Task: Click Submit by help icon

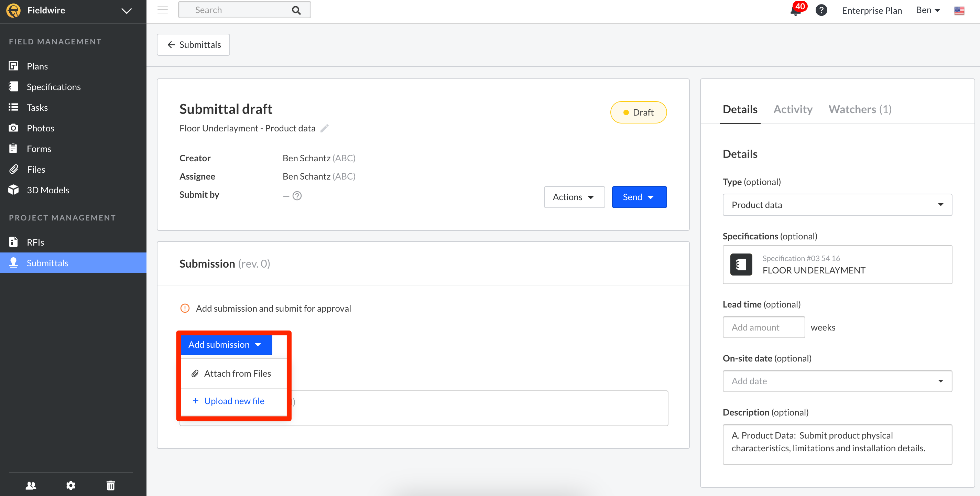Action: pyautogui.click(x=297, y=196)
